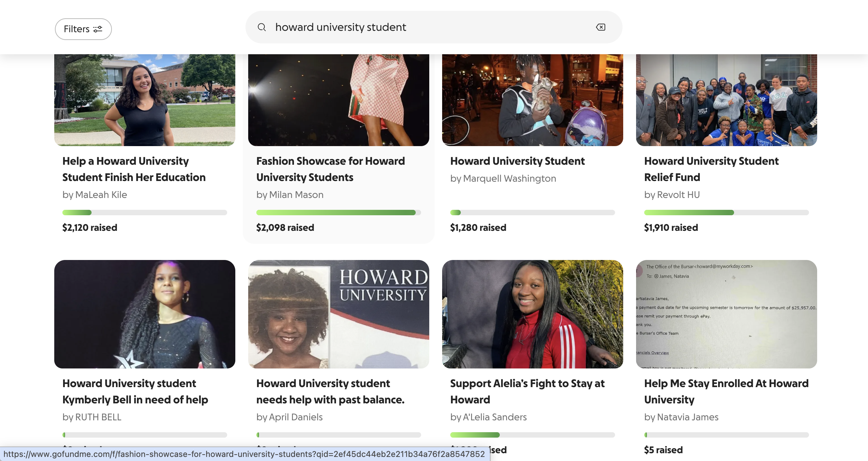868x461 pixels.
Task: Open Howard University Student by Marquell Washington
Action: (x=517, y=161)
